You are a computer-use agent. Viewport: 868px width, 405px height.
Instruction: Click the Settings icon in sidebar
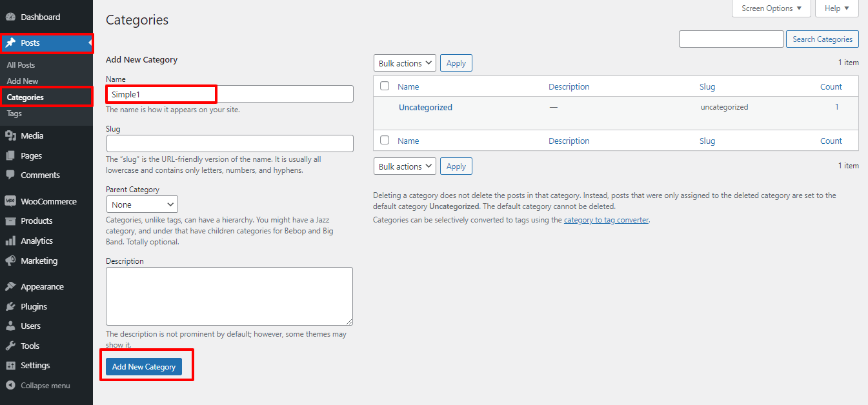click(10, 365)
